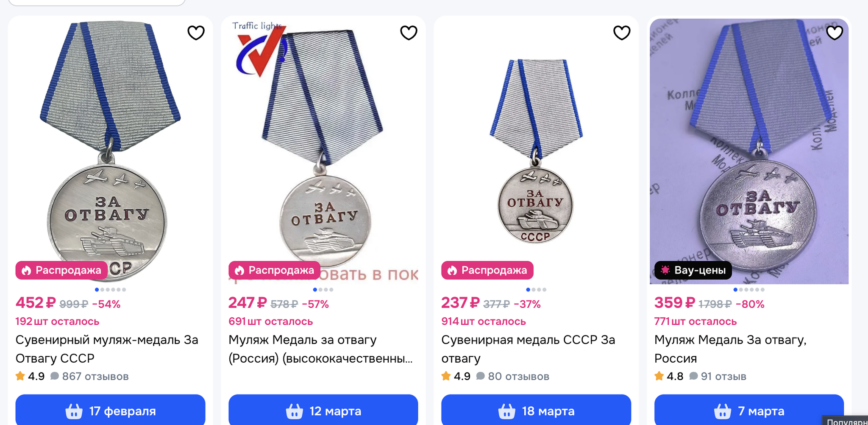Image resolution: width=868 pixels, height=425 pixels.
Task: View the 80 отзывов reviews
Action: click(513, 376)
